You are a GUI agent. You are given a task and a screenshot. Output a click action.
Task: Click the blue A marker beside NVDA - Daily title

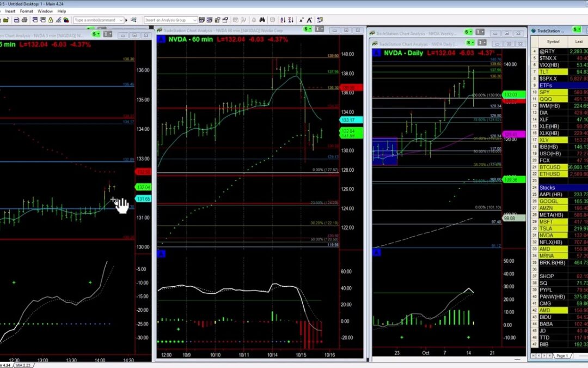(376, 52)
